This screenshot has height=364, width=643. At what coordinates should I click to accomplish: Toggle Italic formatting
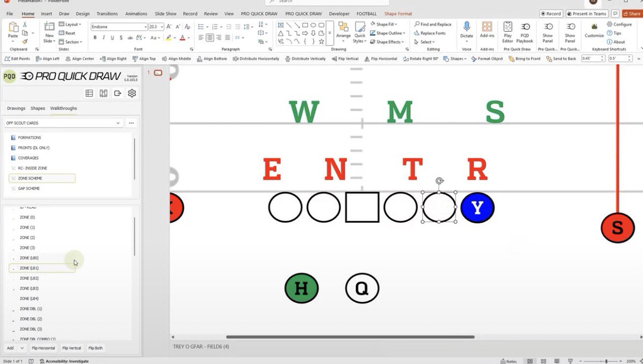pos(104,37)
